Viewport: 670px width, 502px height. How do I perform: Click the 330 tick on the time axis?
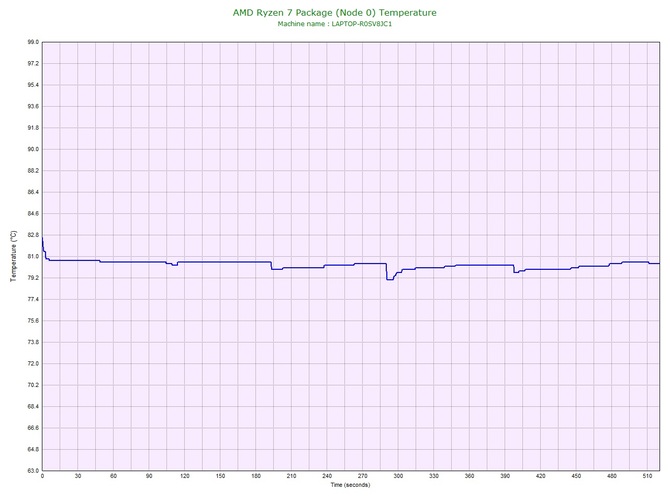pyautogui.click(x=434, y=476)
